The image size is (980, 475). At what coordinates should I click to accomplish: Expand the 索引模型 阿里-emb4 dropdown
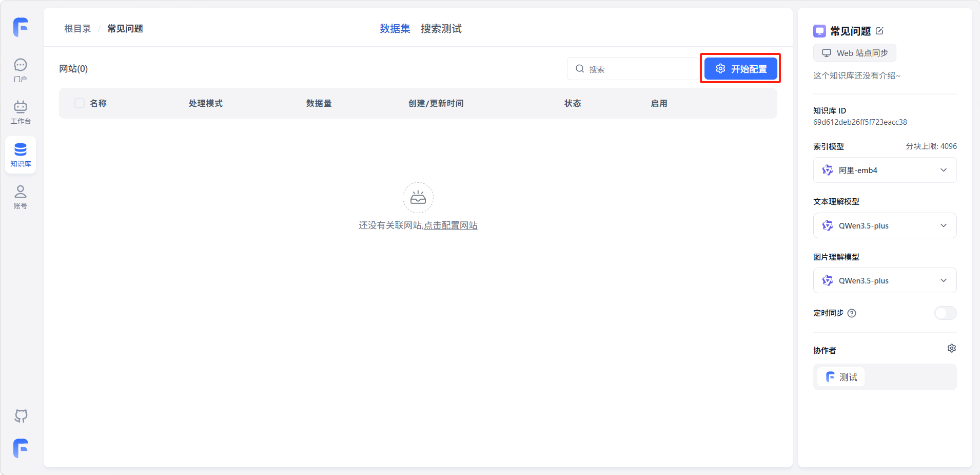coord(885,170)
